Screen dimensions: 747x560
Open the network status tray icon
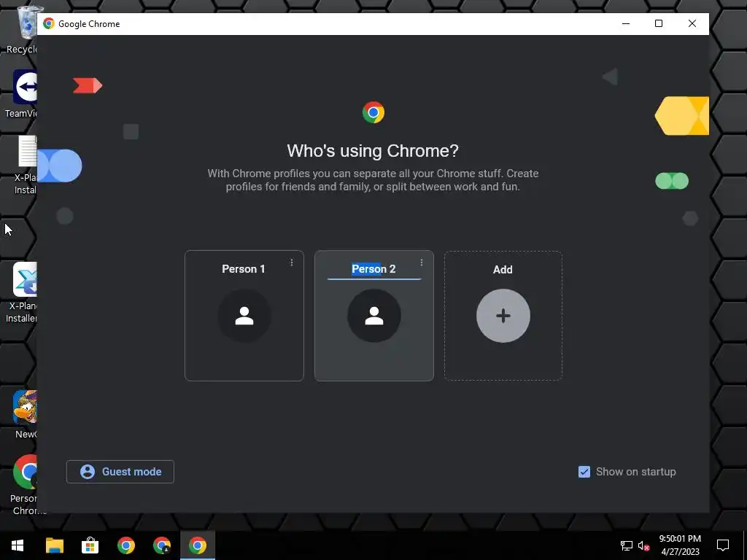627,545
